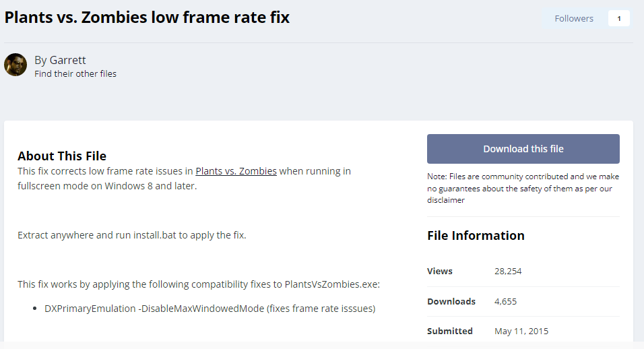Click the community-contributed files disclaimer note
Image resolution: width=644 pixels, height=349 pixels.
(523, 188)
